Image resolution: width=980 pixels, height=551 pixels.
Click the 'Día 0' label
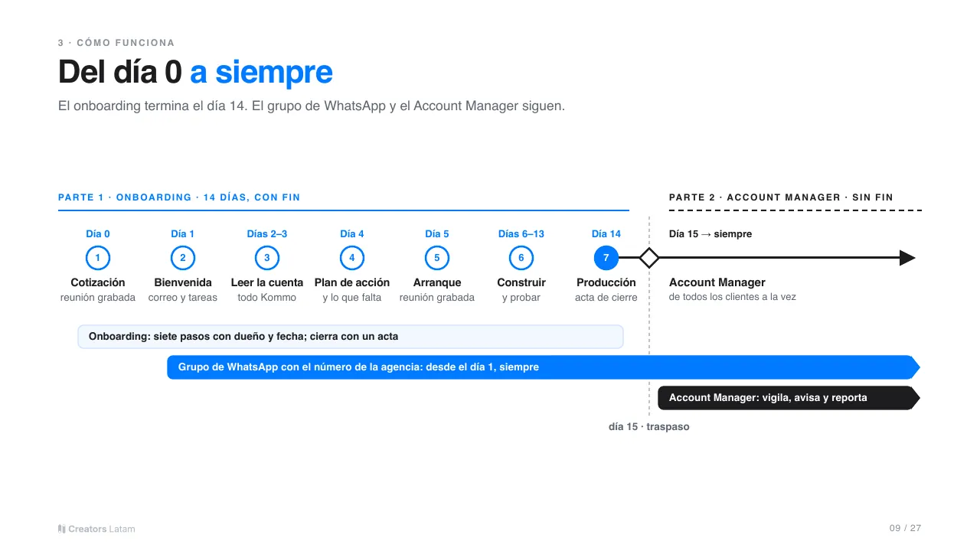[98, 234]
